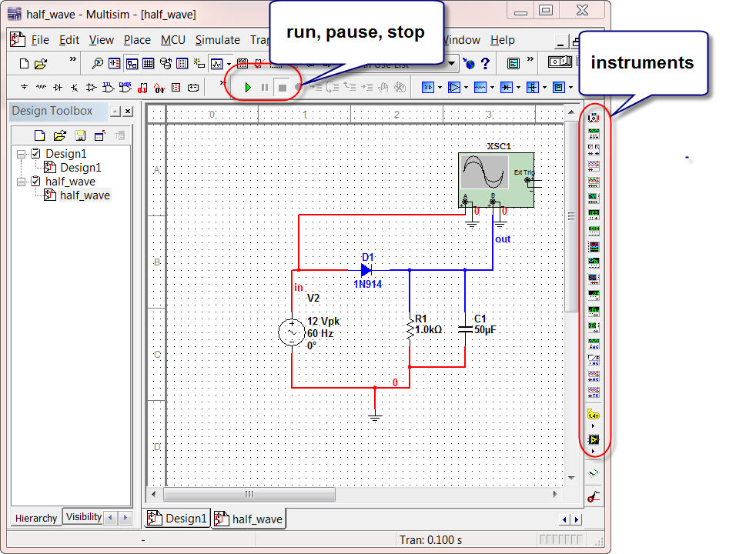Switch to the Visibility tab
Image resolution: width=756 pixels, height=554 pixels.
click(x=84, y=517)
